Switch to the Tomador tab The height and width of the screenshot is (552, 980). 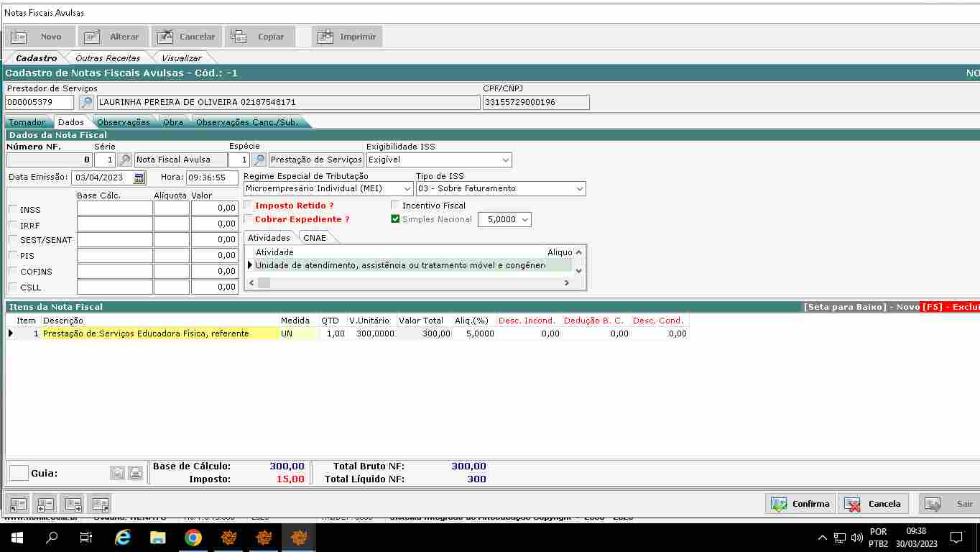click(27, 122)
